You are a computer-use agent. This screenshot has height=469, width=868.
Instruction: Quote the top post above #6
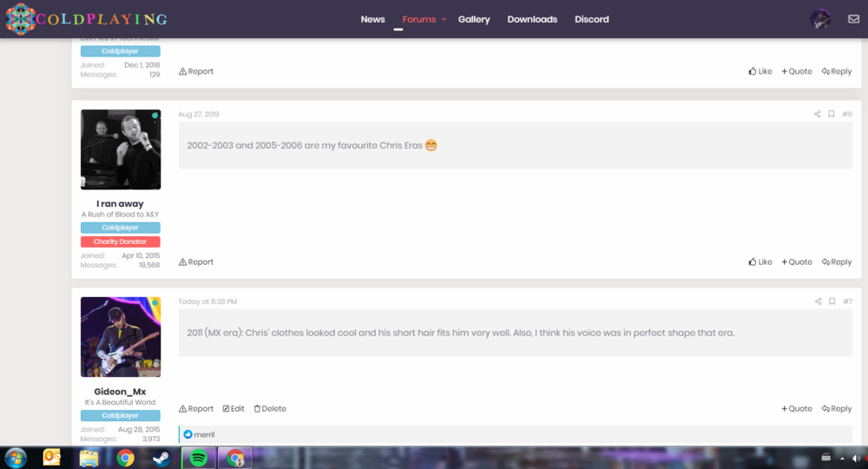797,71
